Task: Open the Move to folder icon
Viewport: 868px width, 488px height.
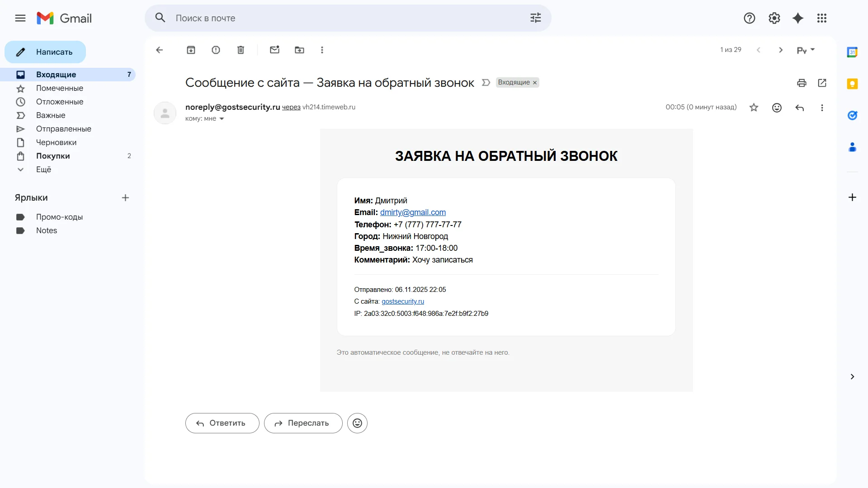Action: 299,50
